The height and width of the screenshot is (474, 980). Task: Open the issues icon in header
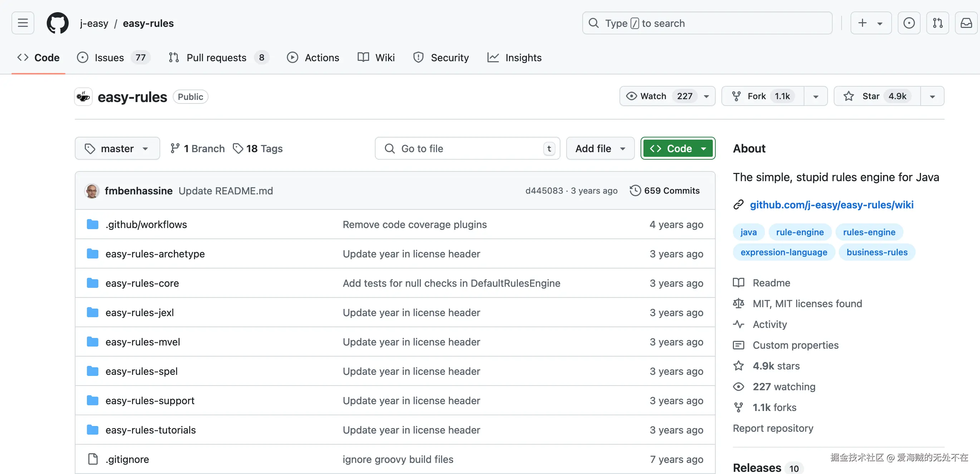point(909,23)
